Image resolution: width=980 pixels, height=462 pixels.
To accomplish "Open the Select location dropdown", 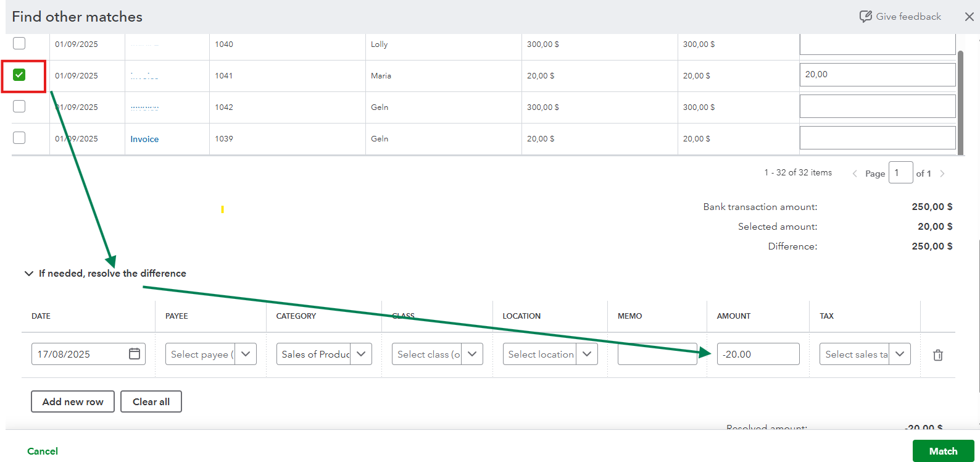I will [x=587, y=354].
